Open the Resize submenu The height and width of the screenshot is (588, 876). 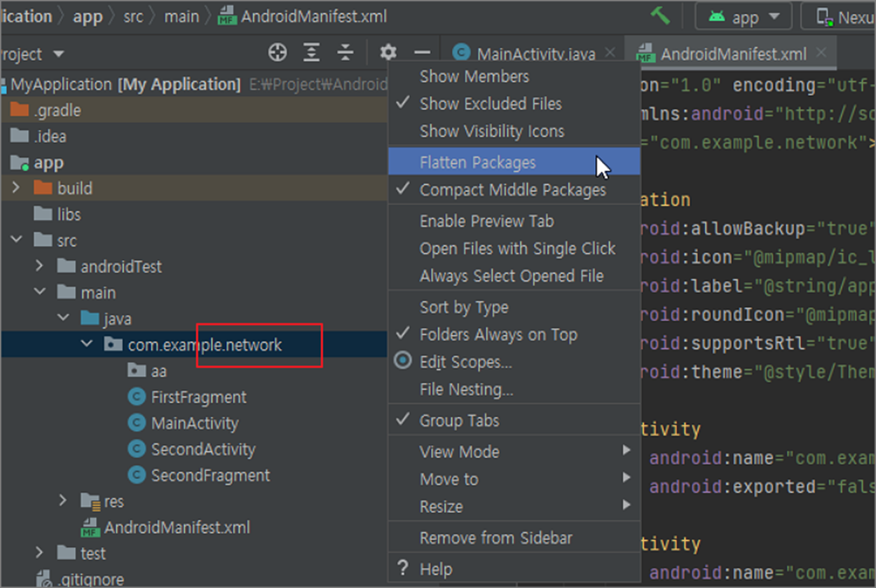click(x=514, y=507)
